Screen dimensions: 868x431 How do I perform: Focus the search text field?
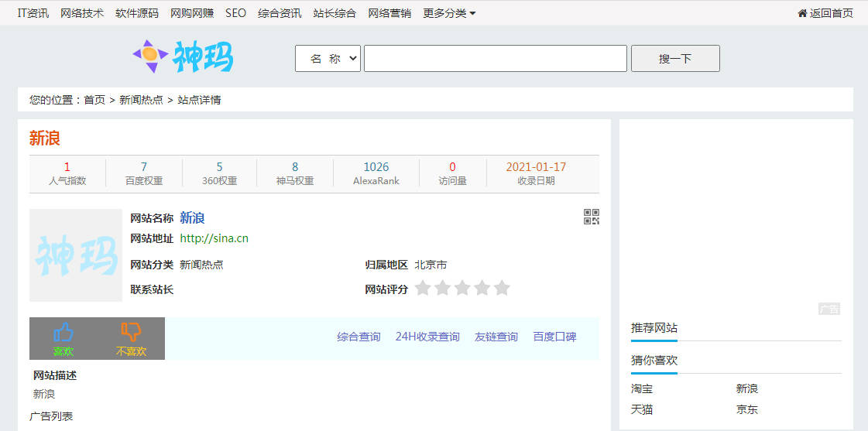pos(496,59)
